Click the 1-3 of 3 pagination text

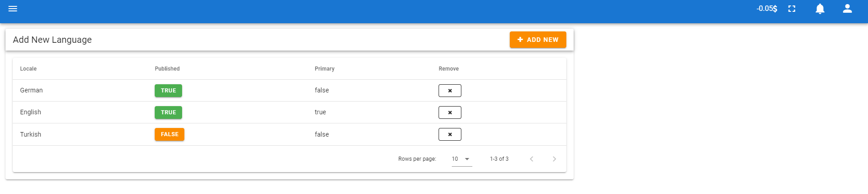(x=499, y=159)
